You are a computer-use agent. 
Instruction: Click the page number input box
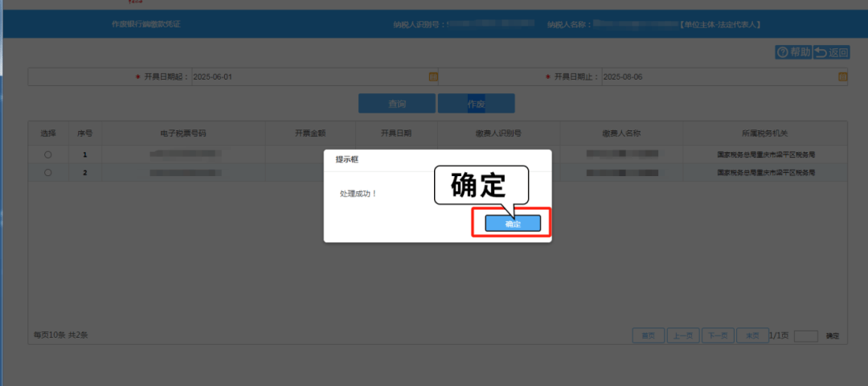pos(805,335)
